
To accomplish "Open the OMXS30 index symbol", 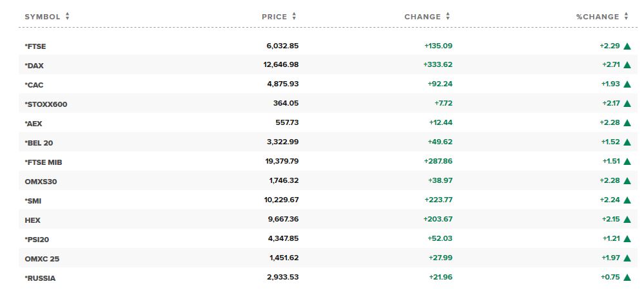I will 41,182.
